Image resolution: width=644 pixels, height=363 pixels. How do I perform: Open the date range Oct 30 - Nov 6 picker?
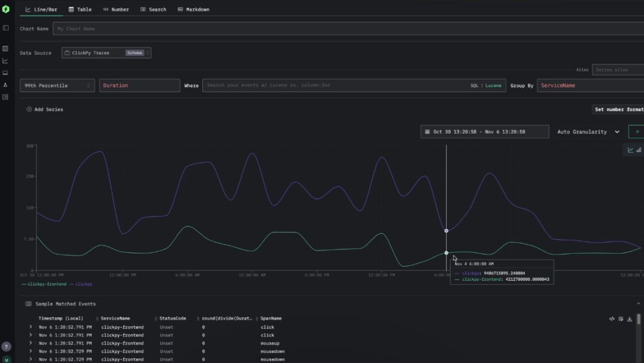[x=485, y=132]
